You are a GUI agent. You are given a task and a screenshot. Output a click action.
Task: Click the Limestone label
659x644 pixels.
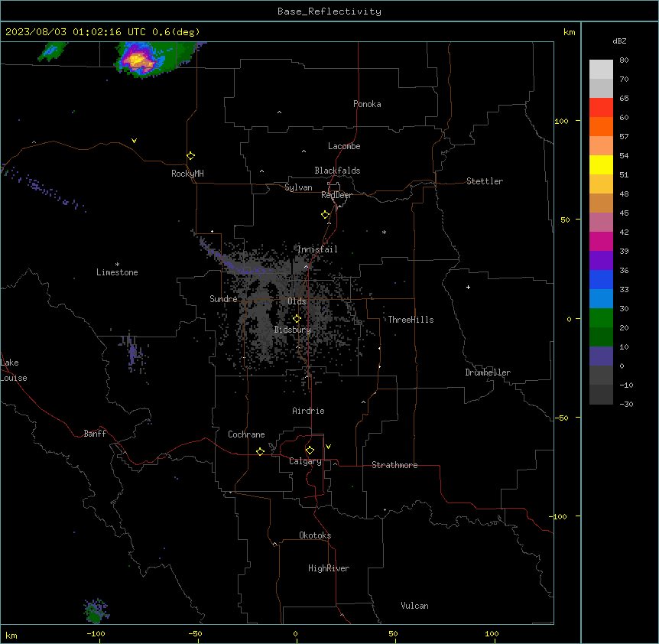point(117,272)
